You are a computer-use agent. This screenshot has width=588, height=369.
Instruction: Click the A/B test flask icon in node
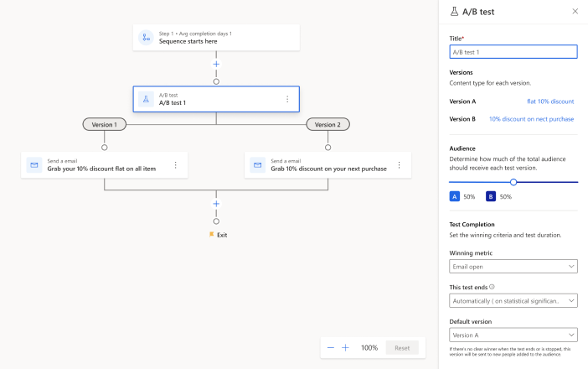point(145,99)
